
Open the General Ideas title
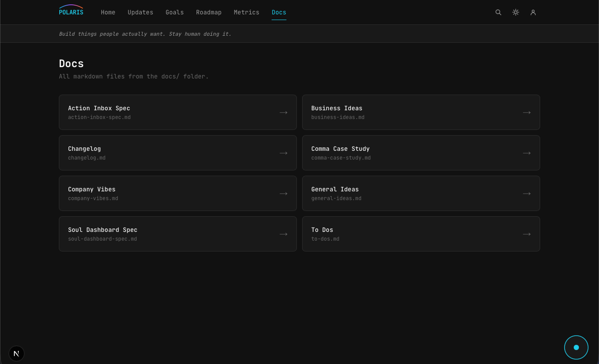(335, 189)
